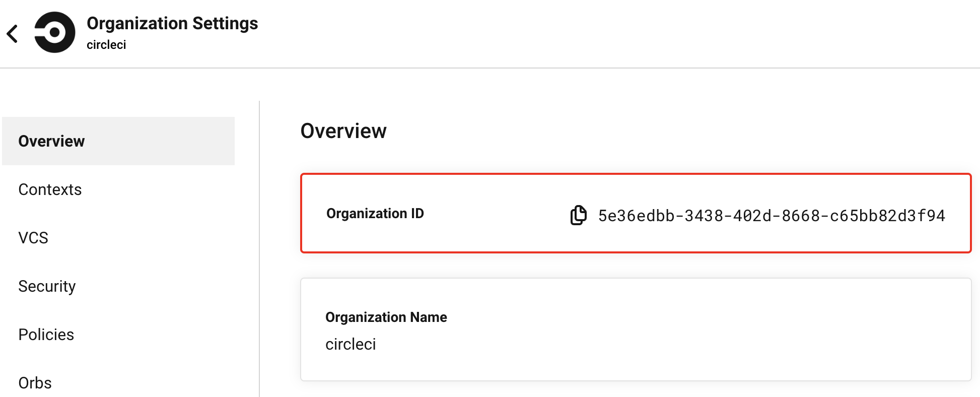Select the Overview sidebar item
Viewport: 980px width, 397px height.
point(118,141)
